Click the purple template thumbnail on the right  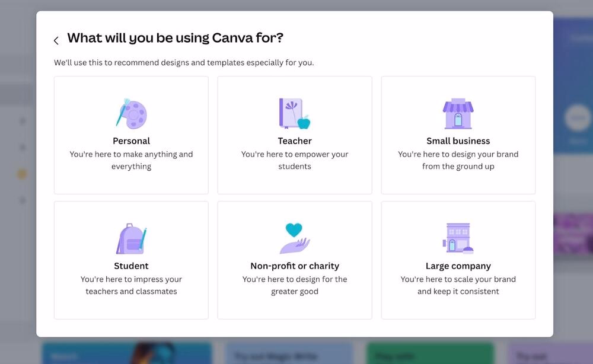573,234
